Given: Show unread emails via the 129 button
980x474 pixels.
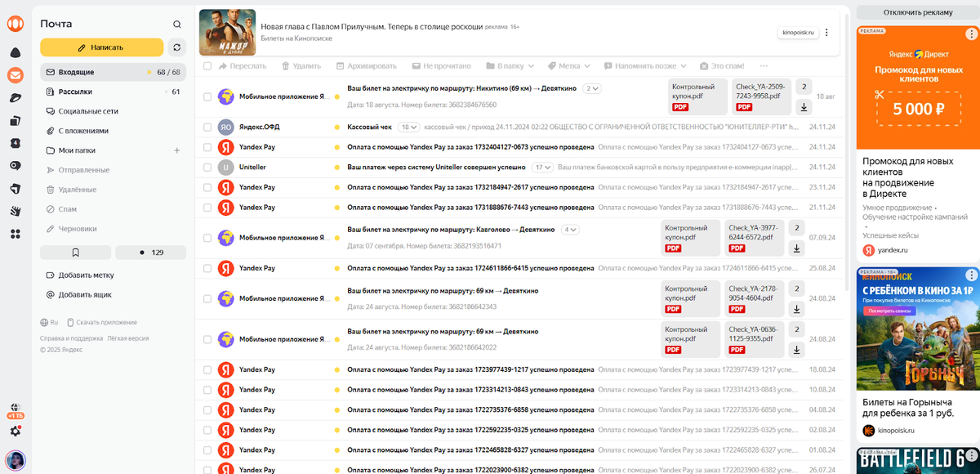Looking at the screenshot, I should 150,253.
